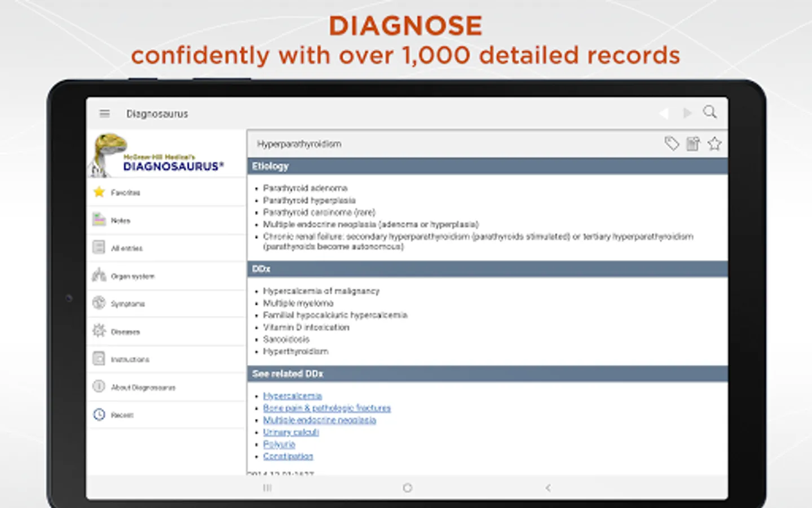Open the Hypercalcemia related link
812x508 pixels.
[x=292, y=396]
